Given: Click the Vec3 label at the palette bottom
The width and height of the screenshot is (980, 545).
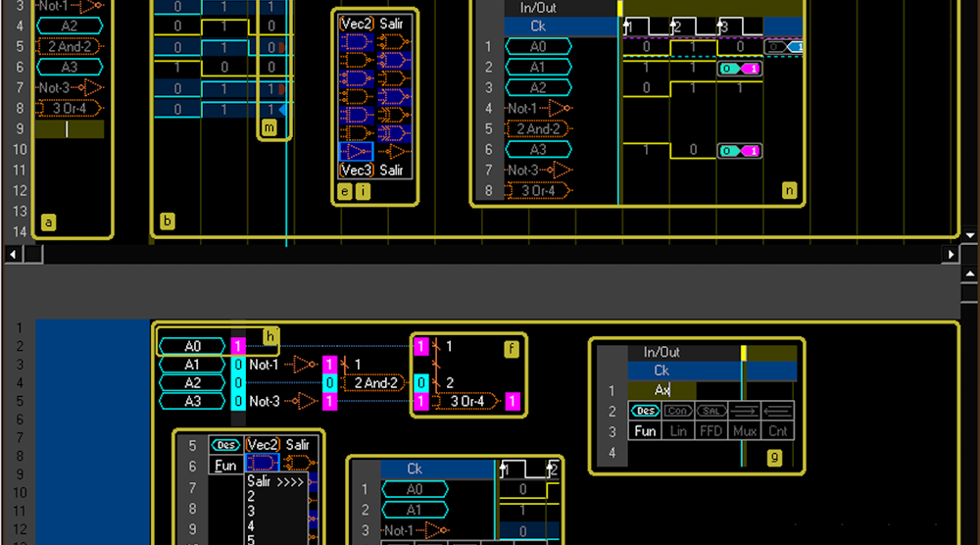Looking at the screenshot, I should coord(355,171).
